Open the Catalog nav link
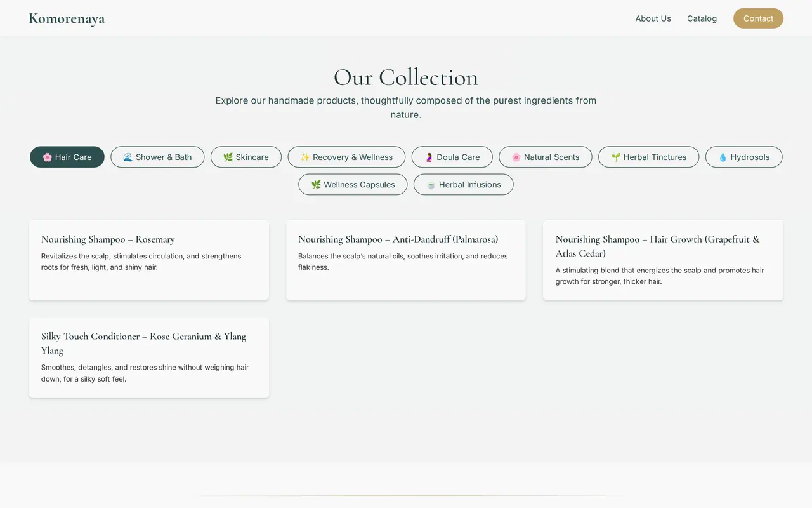The width and height of the screenshot is (812, 508). pos(702,18)
